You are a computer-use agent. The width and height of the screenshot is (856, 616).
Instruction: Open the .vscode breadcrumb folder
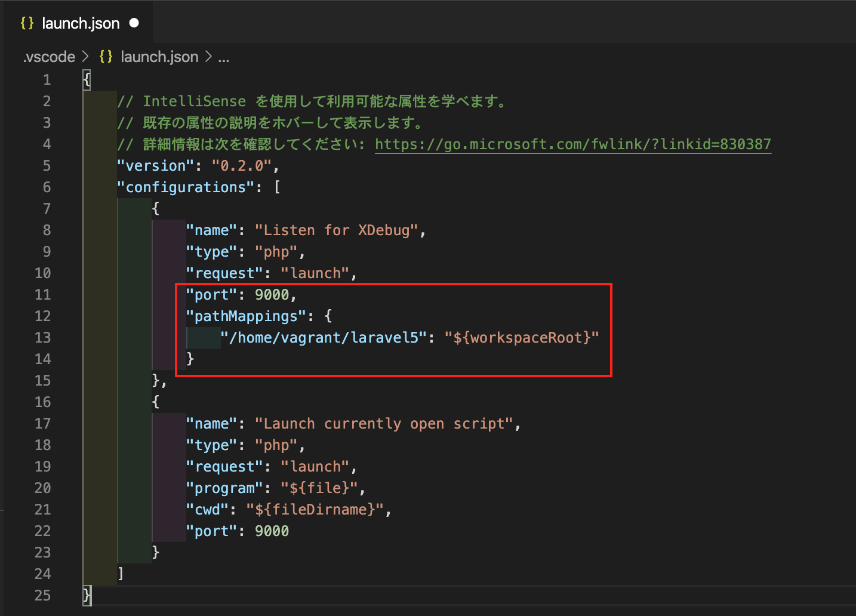coord(49,57)
